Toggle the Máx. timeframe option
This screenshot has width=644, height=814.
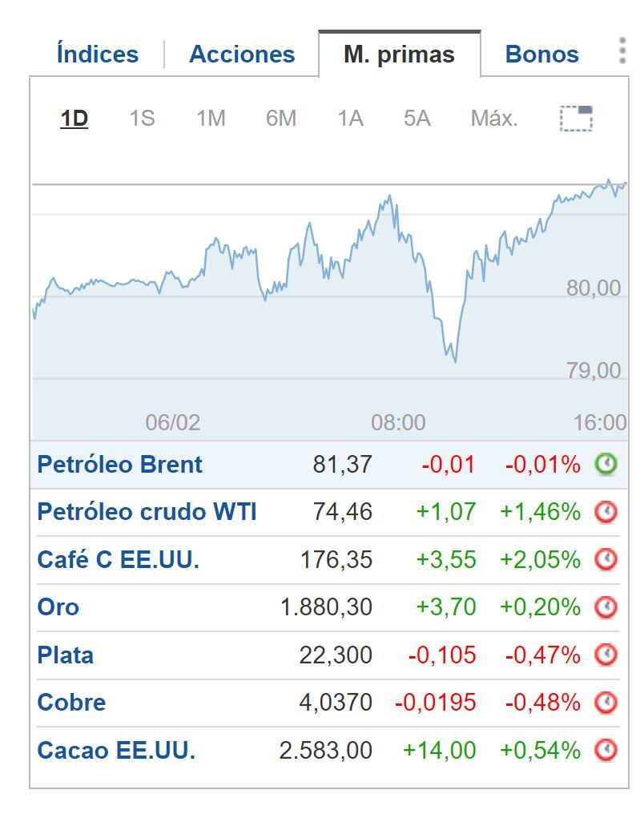point(494,118)
